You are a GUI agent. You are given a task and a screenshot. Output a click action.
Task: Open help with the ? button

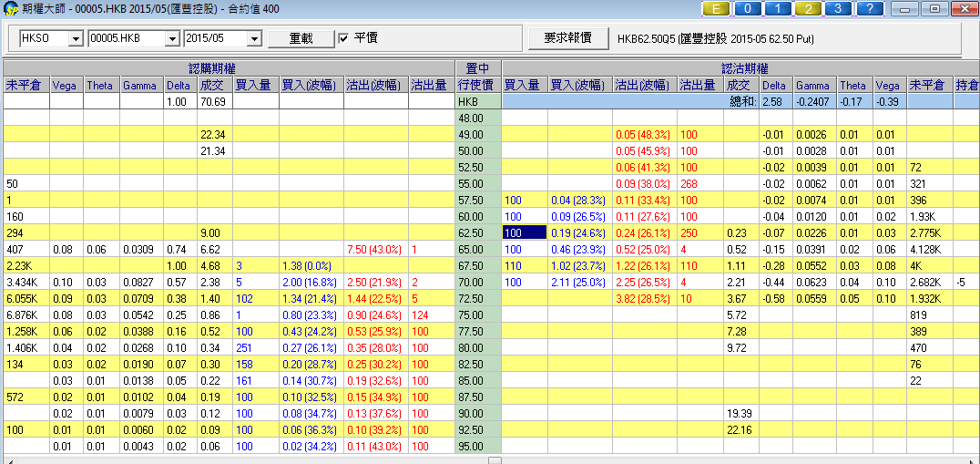[x=872, y=9]
